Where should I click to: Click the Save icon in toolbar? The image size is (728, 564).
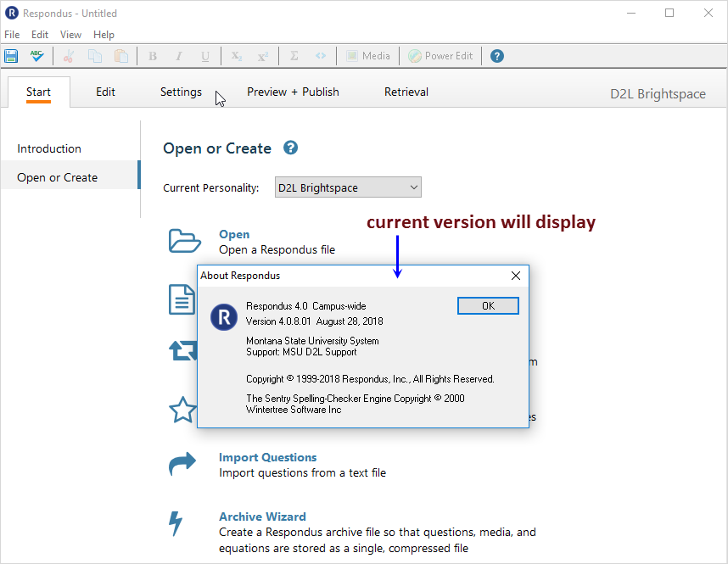[11, 56]
